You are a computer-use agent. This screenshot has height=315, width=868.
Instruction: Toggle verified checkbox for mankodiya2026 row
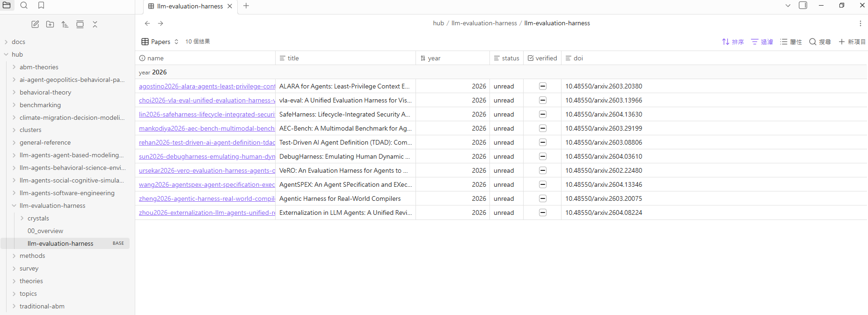click(x=543, y=128)
